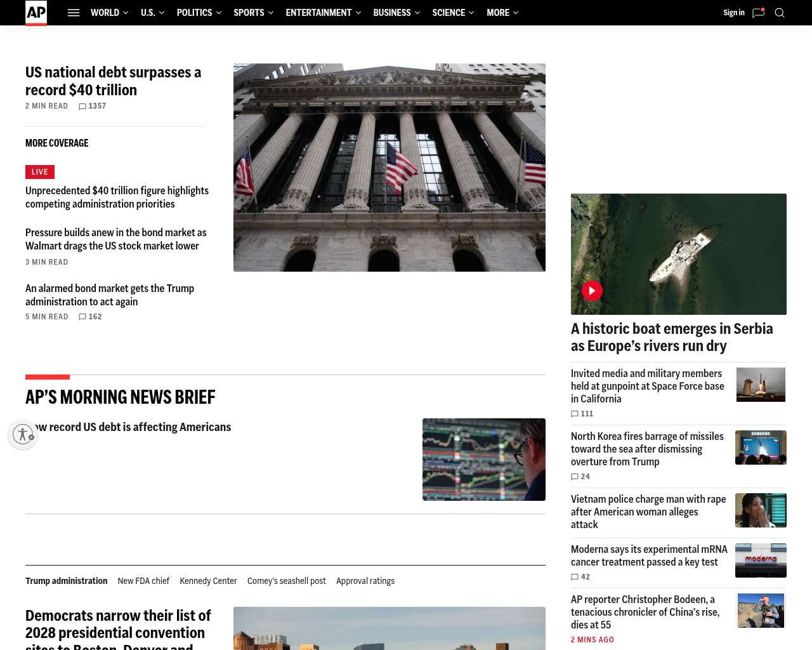
Task: Click the Christopher Bodeen photo thumbnail
Action: (x=761, y=611)
